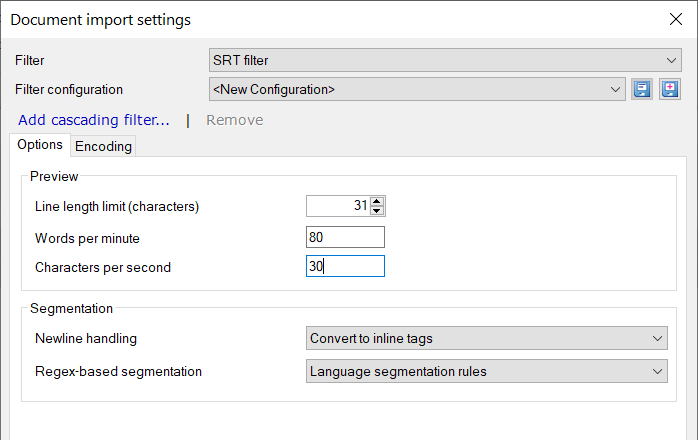The image size is (698, 440).
Task: Focus the Words per minute field
Action: pos(345,237)
